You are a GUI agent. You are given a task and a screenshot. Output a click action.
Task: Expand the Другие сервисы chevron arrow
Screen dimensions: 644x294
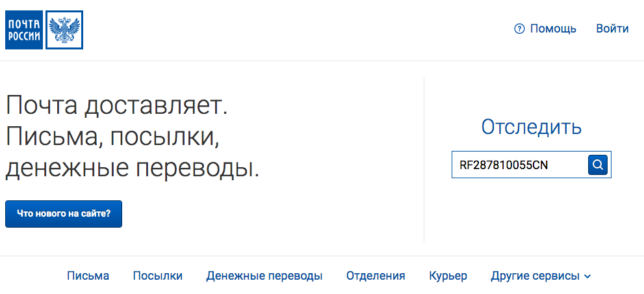click(x=587, y=276)
